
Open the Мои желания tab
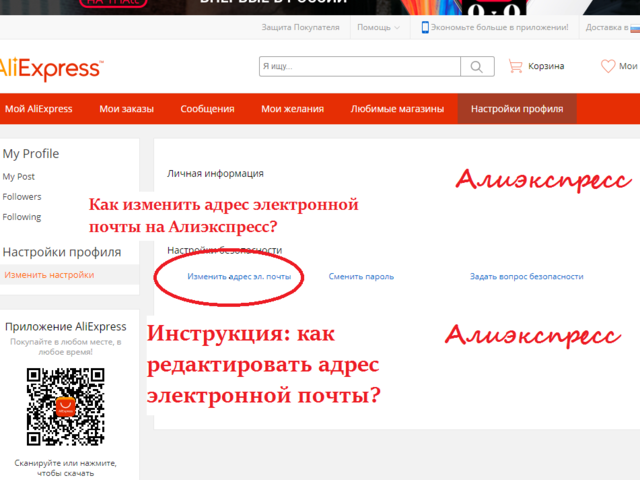[292, 109]
